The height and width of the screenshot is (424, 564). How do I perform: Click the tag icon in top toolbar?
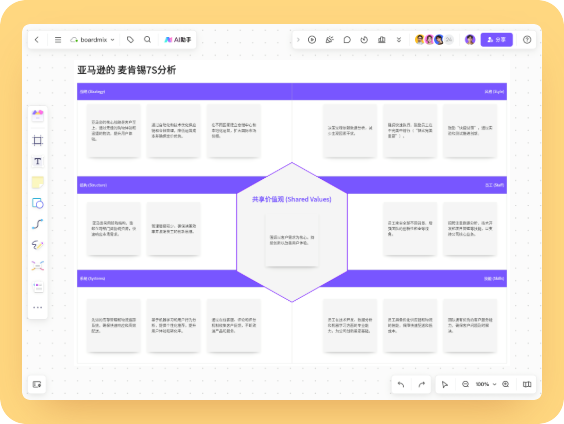coord(130,40)
